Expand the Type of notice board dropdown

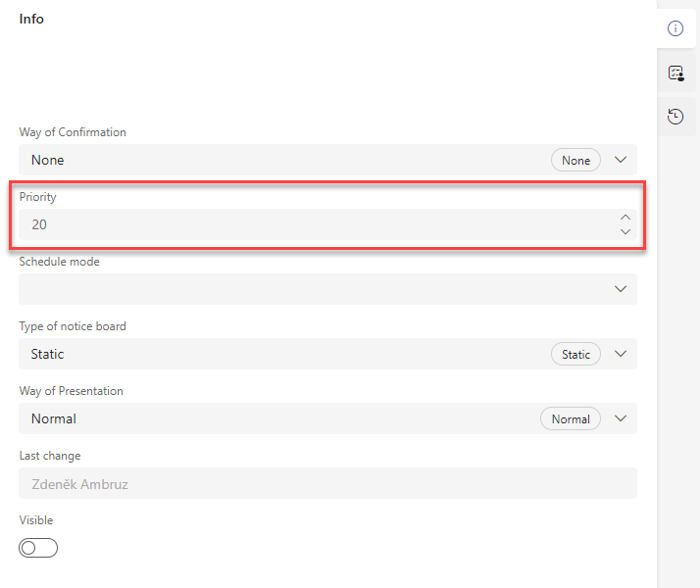[x=621, y=354]
